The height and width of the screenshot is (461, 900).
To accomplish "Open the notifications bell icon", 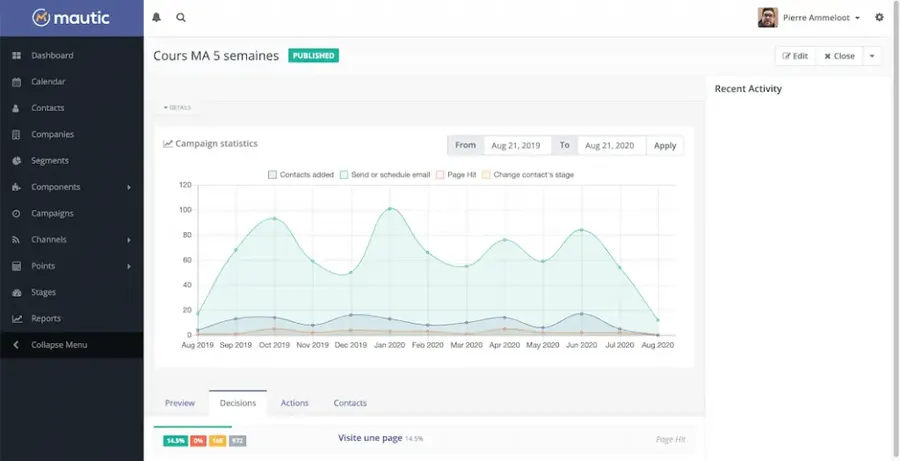I will 156,17.
